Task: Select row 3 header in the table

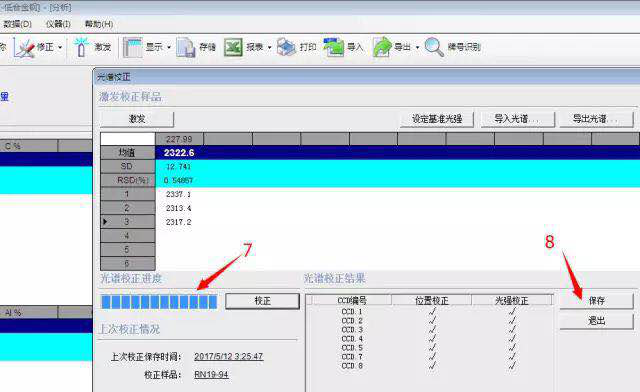Action: point(127,222)
